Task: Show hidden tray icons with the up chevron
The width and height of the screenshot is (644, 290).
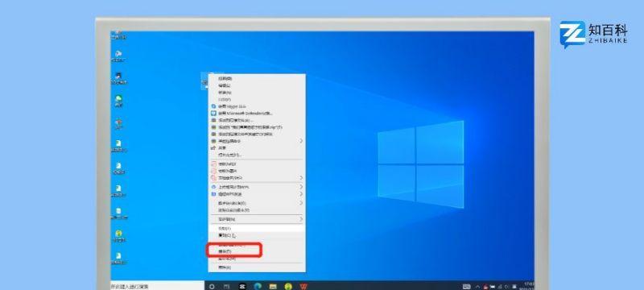Action: [x=477, y=286]
